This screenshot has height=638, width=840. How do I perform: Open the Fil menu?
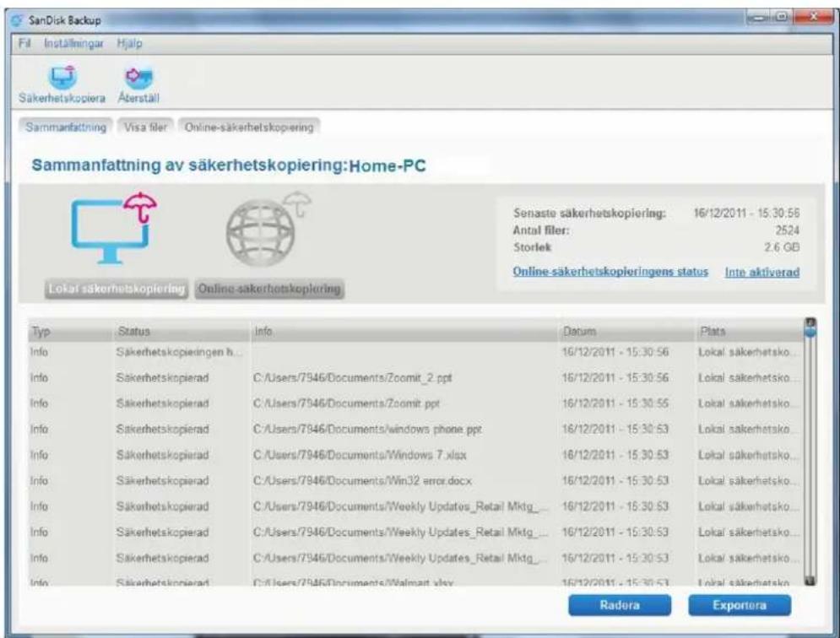point(24,43)
